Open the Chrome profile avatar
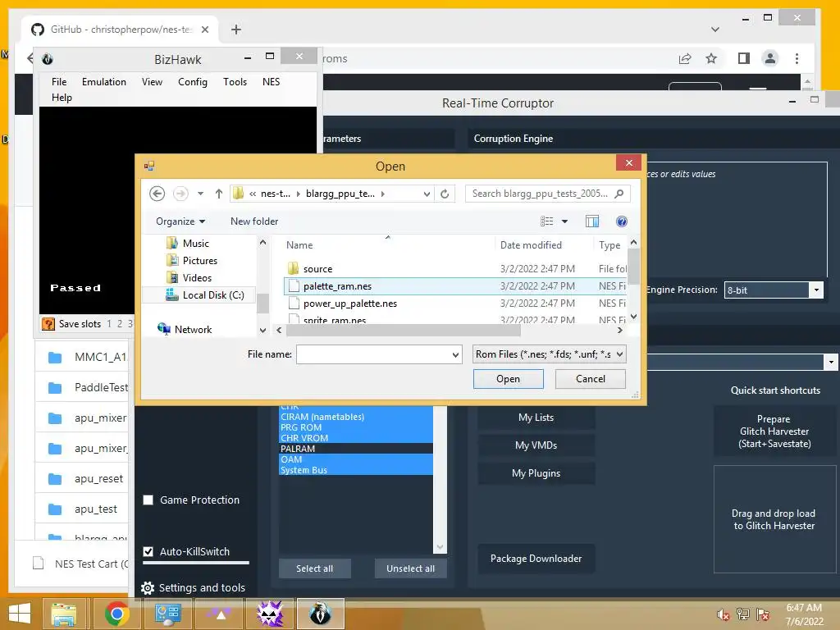 [769, 58]
